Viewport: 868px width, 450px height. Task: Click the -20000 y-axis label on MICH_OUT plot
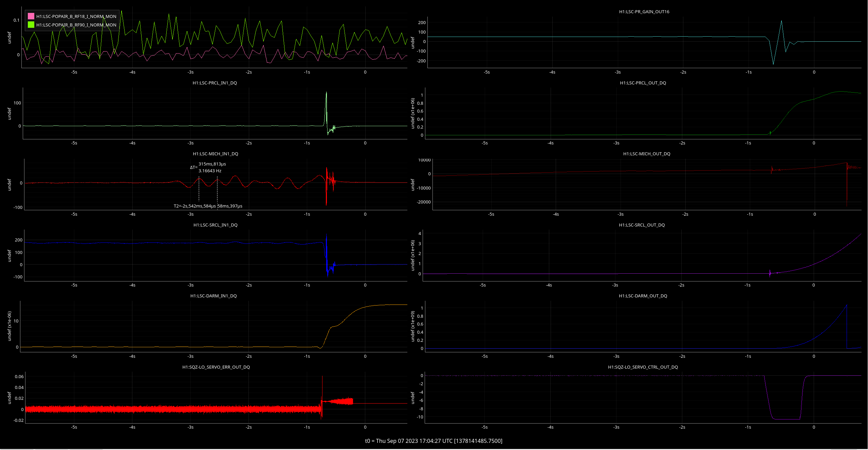point(424,202)
